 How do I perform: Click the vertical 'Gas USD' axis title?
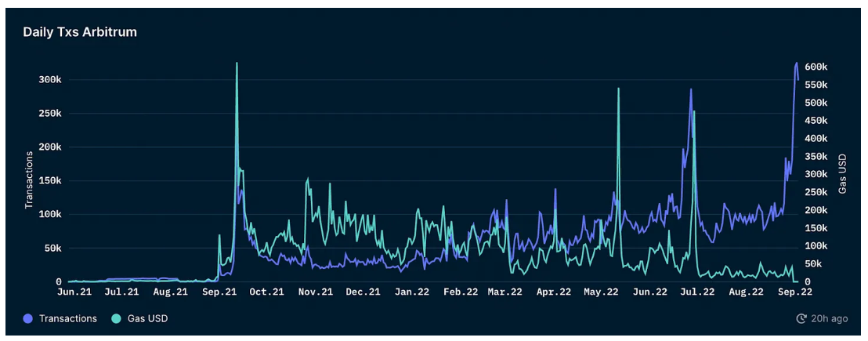point(842,174)
